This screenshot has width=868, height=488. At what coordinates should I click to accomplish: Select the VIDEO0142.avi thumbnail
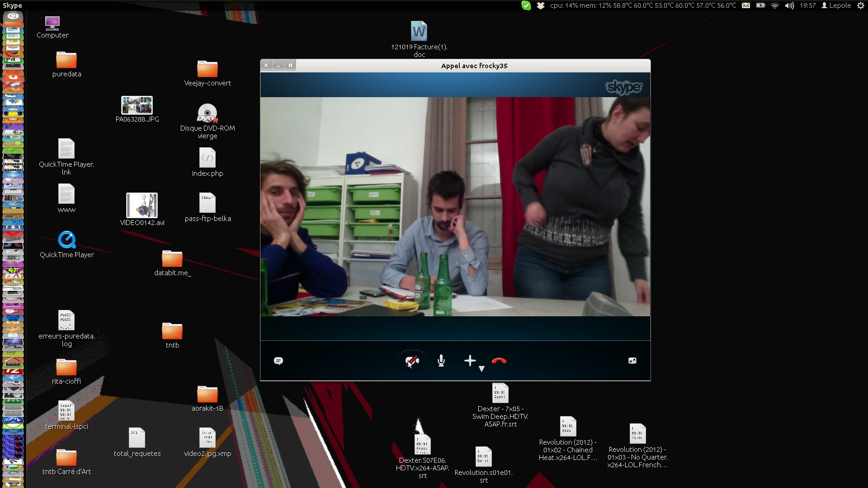tap(142, 206)
